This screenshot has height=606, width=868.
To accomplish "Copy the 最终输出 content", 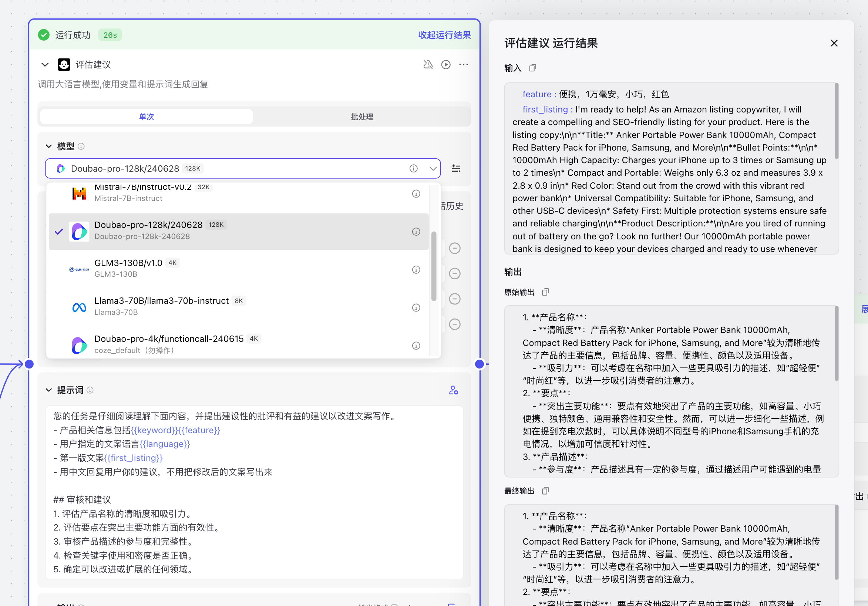I will click(545, 491).
